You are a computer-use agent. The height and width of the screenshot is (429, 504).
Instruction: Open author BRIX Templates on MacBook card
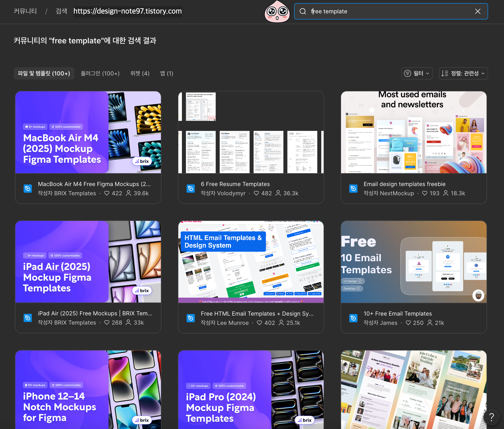coord(75,193)
